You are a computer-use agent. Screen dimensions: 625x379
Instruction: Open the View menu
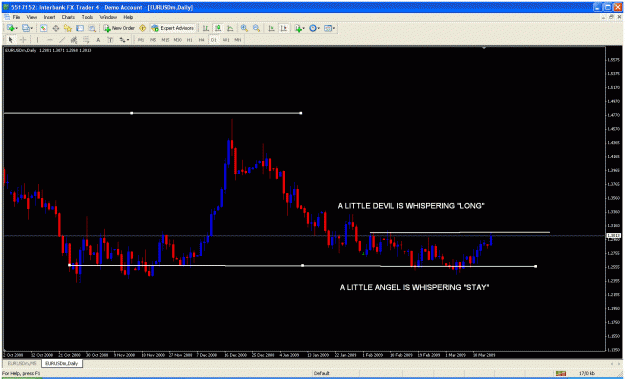(x=31, y=18)
